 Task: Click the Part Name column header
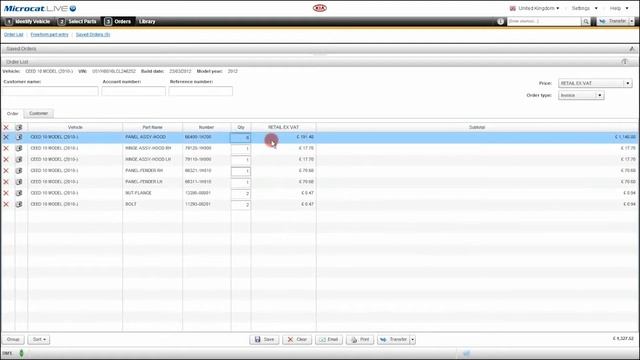click(x=152, y=127)
